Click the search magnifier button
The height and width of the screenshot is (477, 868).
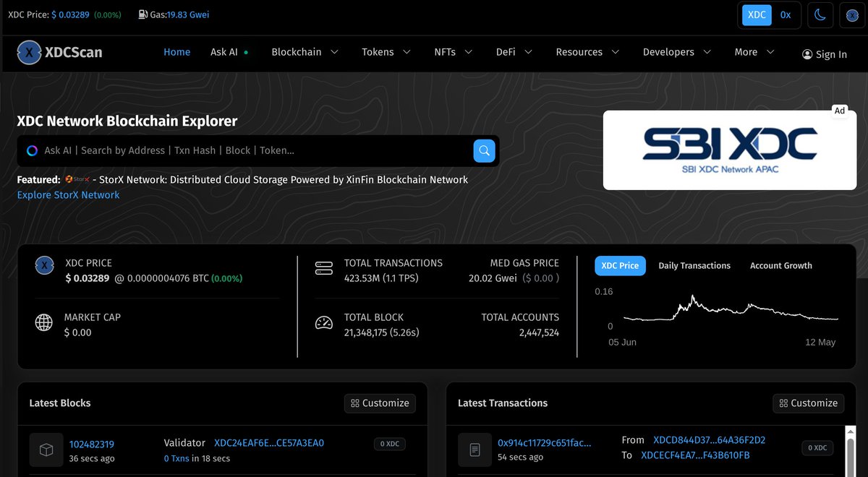click(485, 151)
